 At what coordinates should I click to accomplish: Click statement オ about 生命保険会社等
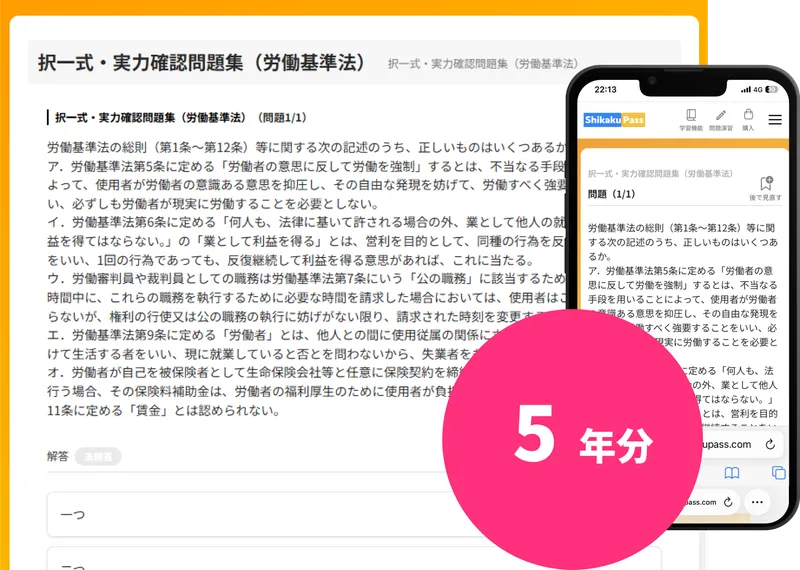(255, 391)
